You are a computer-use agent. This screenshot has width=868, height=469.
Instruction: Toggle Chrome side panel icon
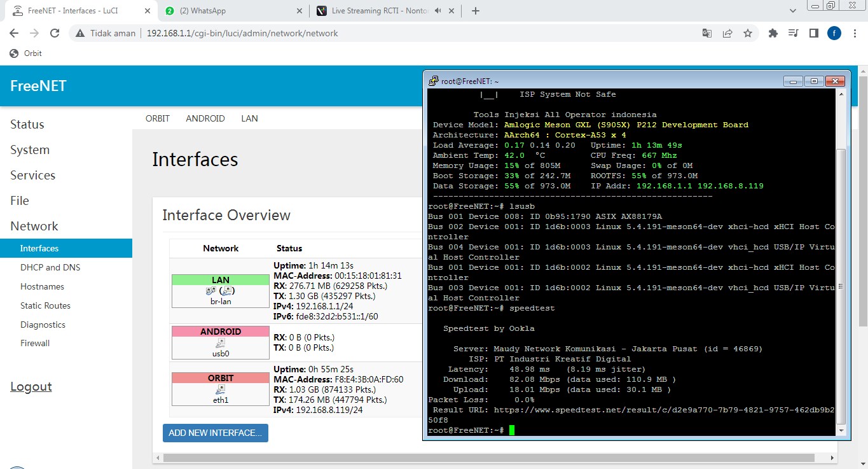tap(813, 33)
